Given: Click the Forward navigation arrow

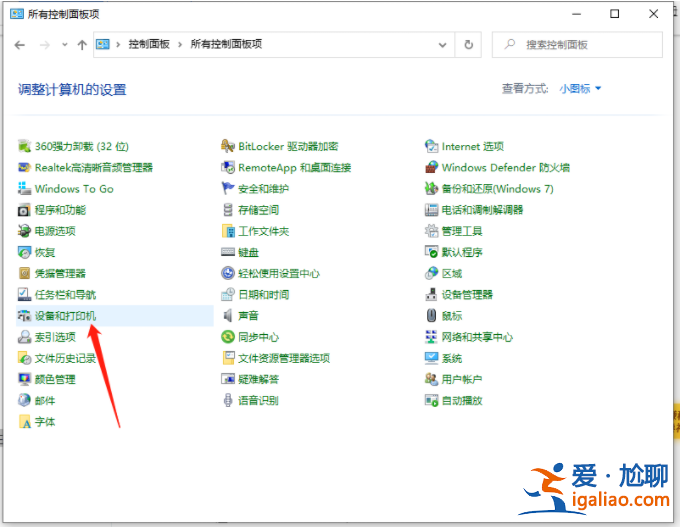Looking at the screenshot, I should click(45, 45).
